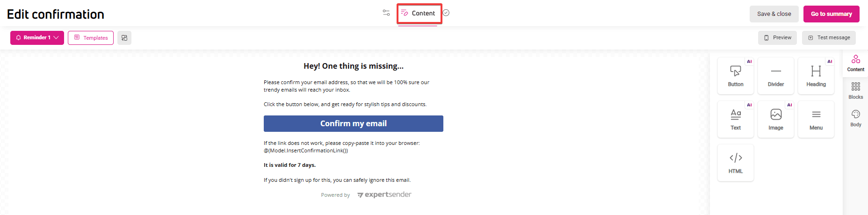Screen dimensions: 868x215
Task: Insert a Text element
Action: (735, 119)
